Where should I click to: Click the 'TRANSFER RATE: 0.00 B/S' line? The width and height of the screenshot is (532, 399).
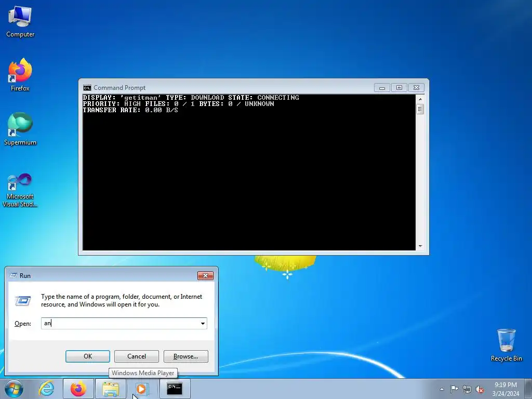click(130, 110)
